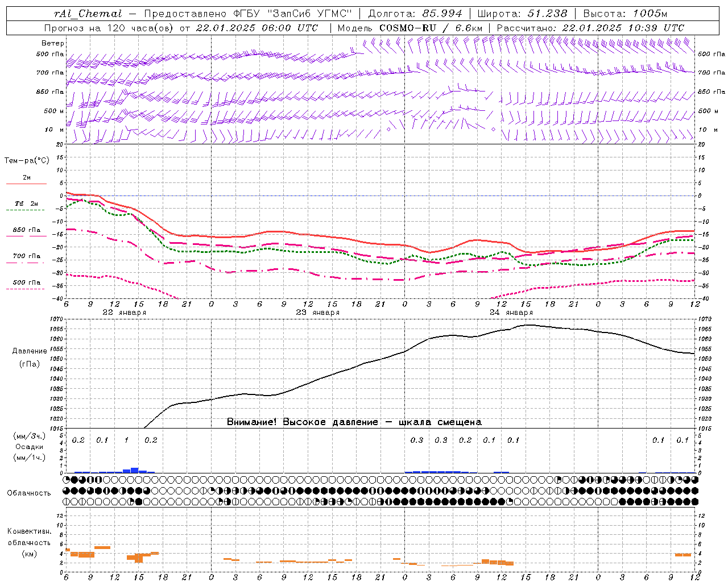Click the 3-hour precipitation value 1

click(126, 440)
